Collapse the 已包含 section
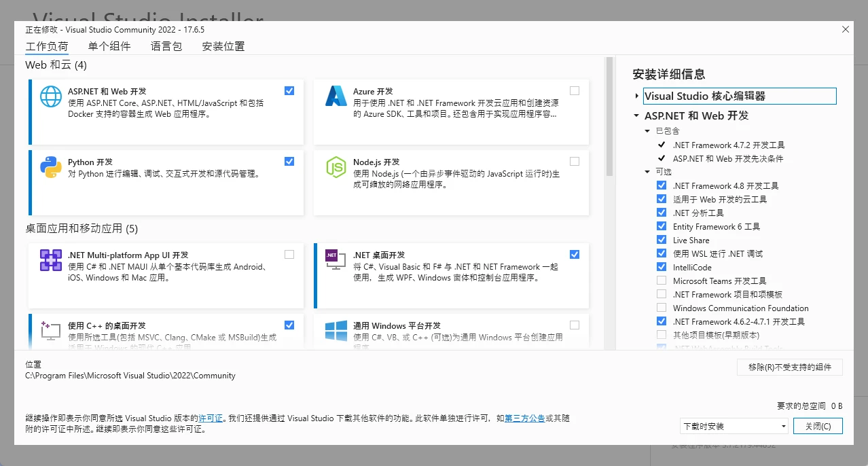The width and height of the screenshot is (868, 466). click(648, 131)
